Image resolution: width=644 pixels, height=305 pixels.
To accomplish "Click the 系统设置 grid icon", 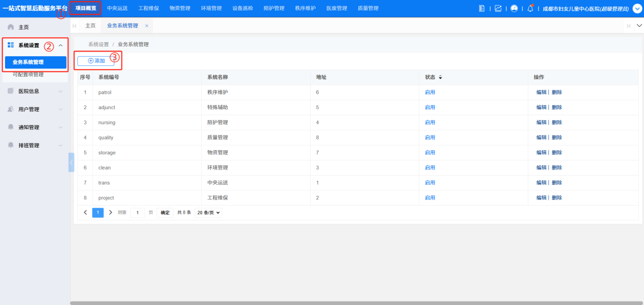I will point(11,45).
